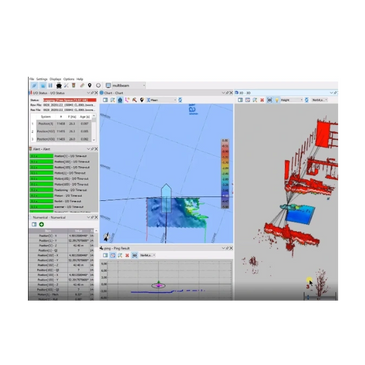365x365 pixels.
Task: Open the Displays menu
Action: pos(55,79)
